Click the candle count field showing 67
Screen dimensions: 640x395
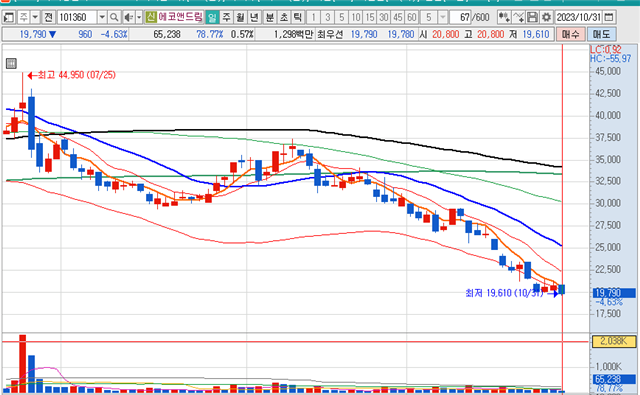pos(460,17)
